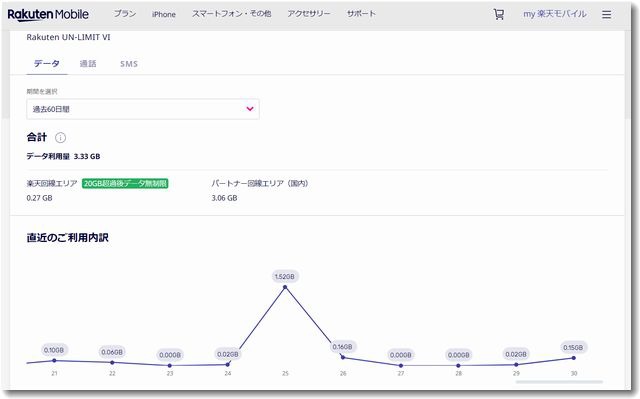Select the データ tab
The height and width of the screenshot is (399, 640).
[47, 64]
